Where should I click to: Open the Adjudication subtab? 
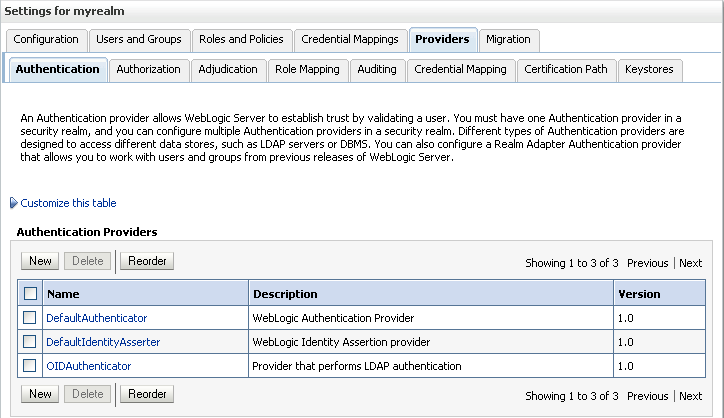pos(228,70)
